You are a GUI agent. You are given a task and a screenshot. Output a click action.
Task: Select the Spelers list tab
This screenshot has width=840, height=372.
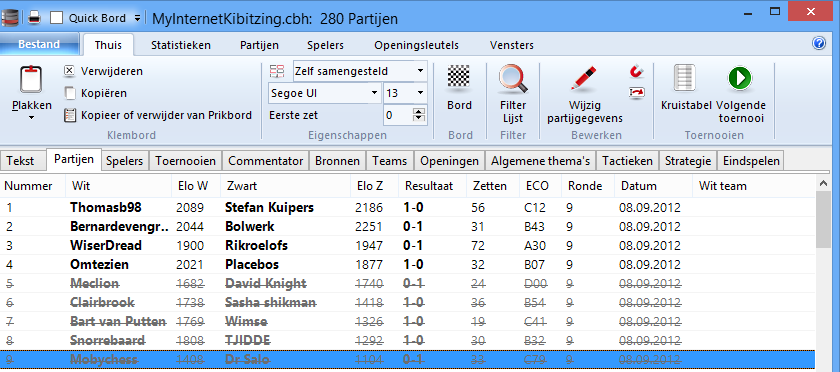pos(124,161)
